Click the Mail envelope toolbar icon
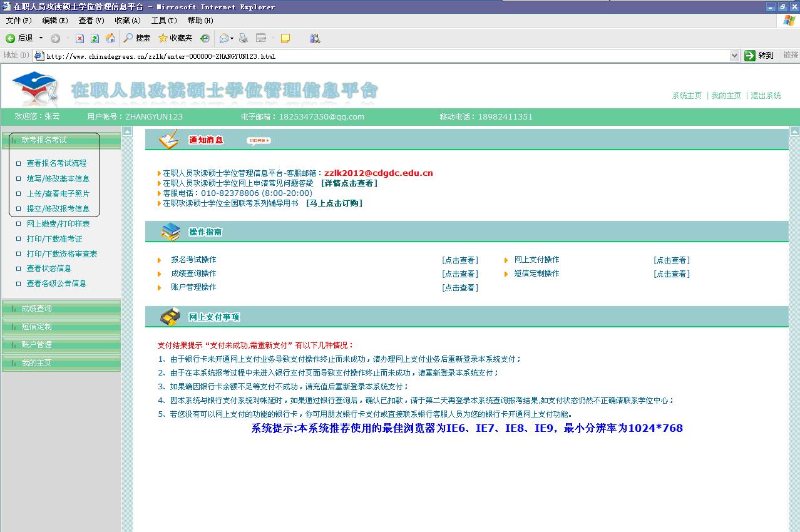This screenshot has width=800, height=532. 223,38
